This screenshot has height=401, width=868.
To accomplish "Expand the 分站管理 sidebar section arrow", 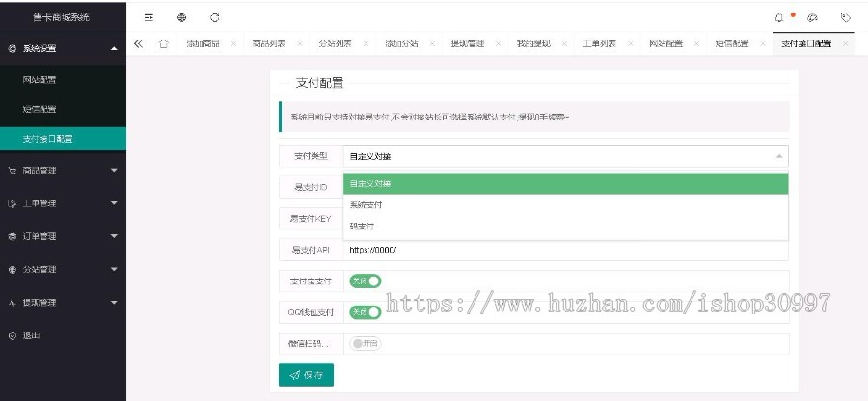I will [x=114, y=270].
